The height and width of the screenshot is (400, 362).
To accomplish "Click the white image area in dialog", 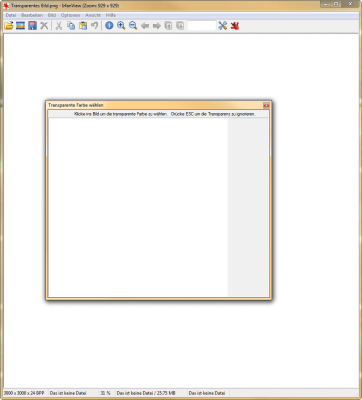I will point(138,207).
